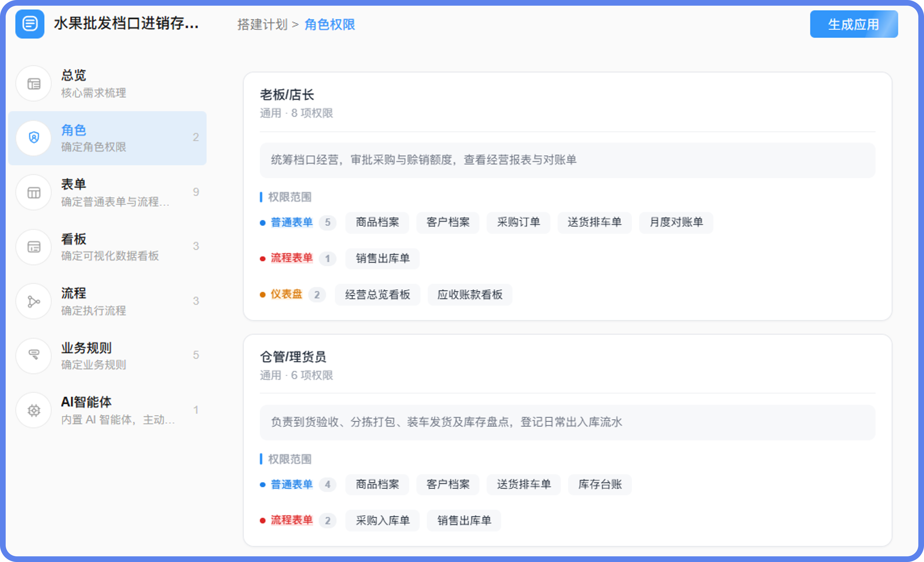Click the 总览 overview sidebar icon

point(34,84)
